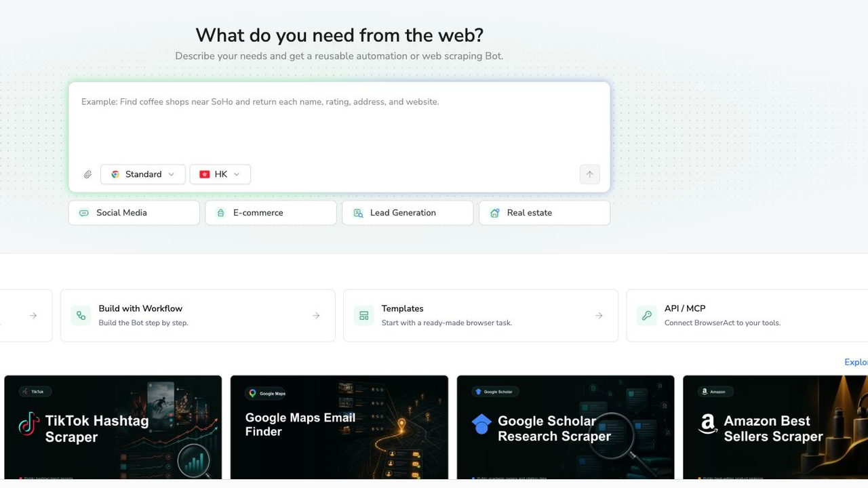Focus the prompt example text field
The height and width of the screenshot is (488, 868).
339,122
